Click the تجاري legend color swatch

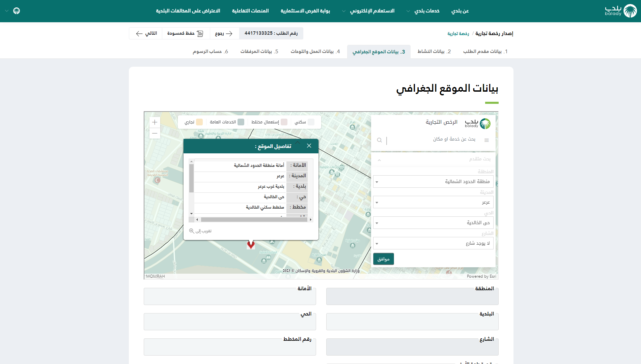(x=199, y=122)
